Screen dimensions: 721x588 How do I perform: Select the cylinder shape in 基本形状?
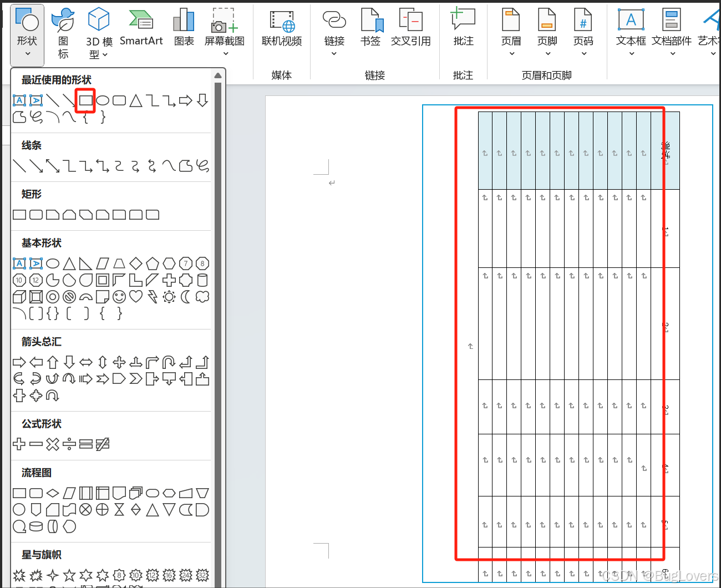202,280
